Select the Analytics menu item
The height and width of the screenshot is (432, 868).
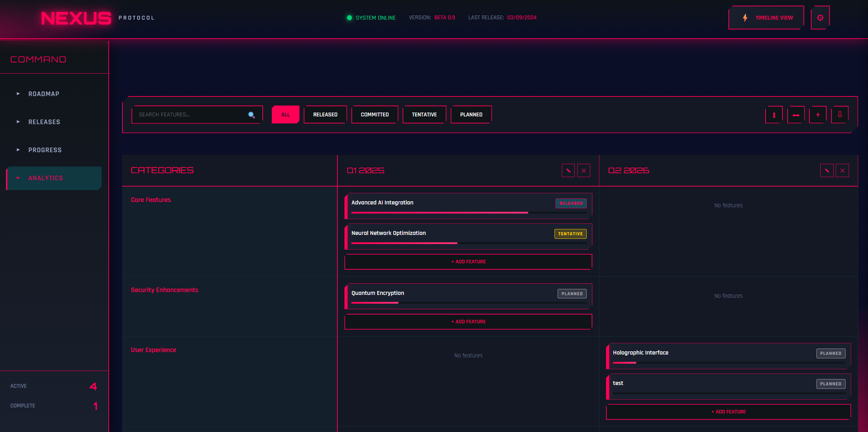[46, 178]
